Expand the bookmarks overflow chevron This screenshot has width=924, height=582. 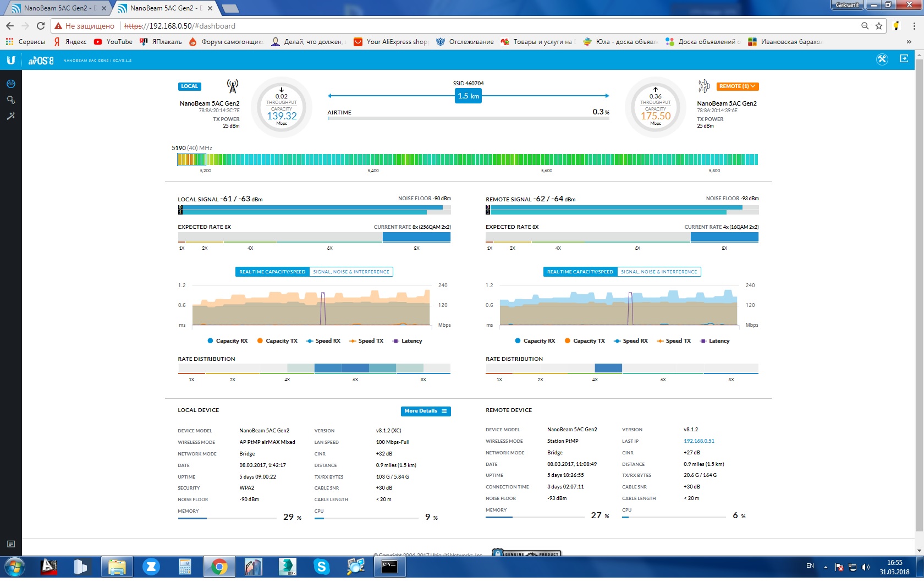(x=909, y=42)
